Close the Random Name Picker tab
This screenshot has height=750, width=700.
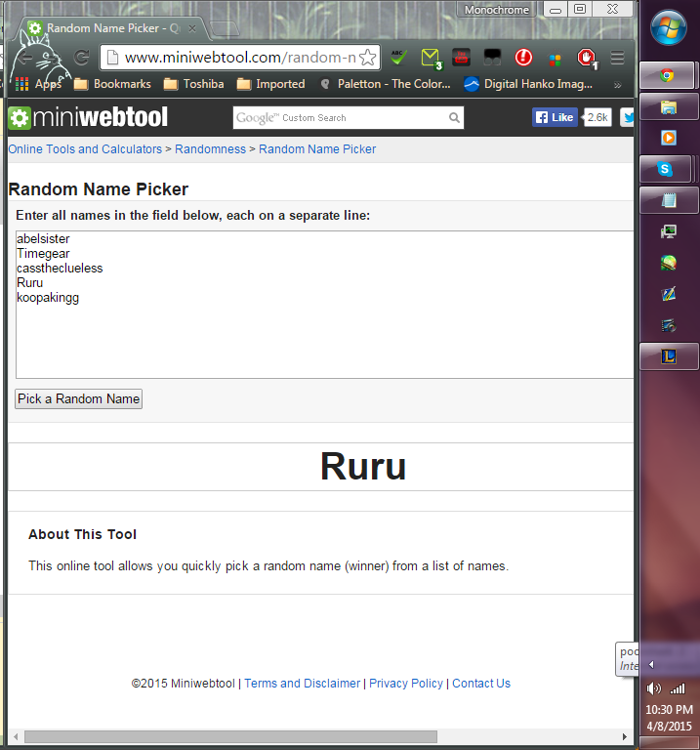[192, 28]
